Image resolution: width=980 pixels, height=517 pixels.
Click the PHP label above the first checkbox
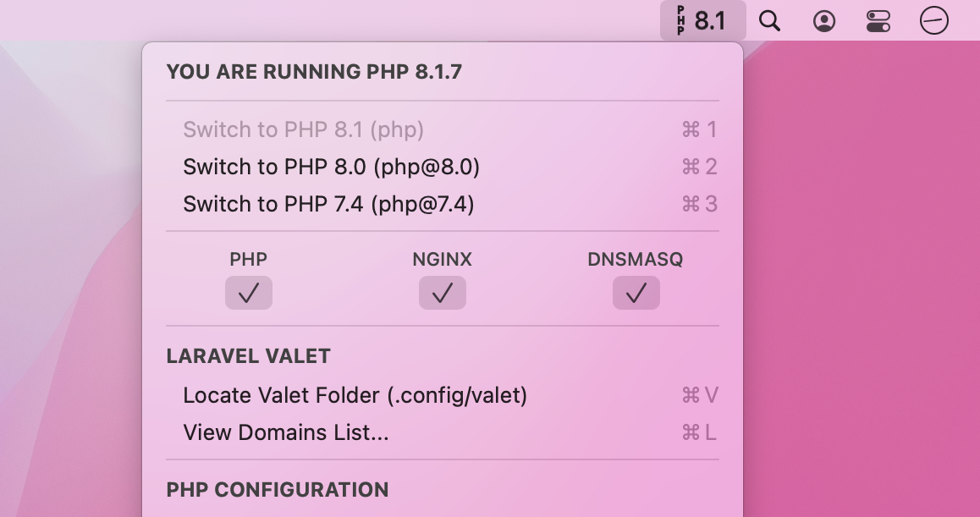click(249, 260)
